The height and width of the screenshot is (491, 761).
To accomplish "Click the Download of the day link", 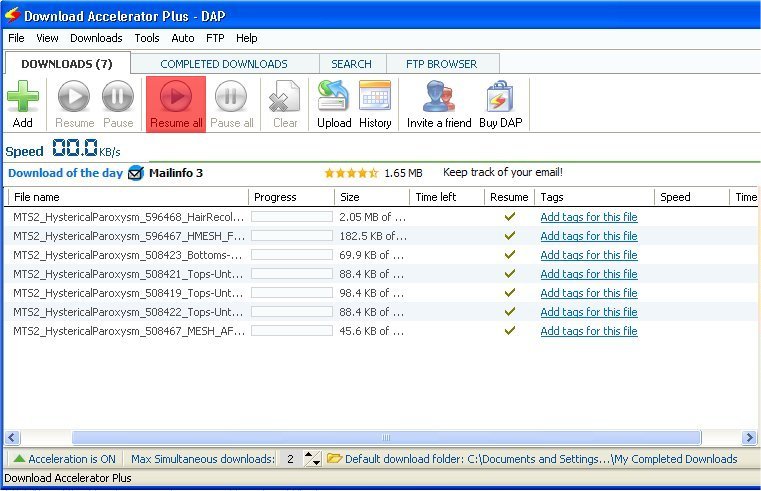I will pos(66,173).
